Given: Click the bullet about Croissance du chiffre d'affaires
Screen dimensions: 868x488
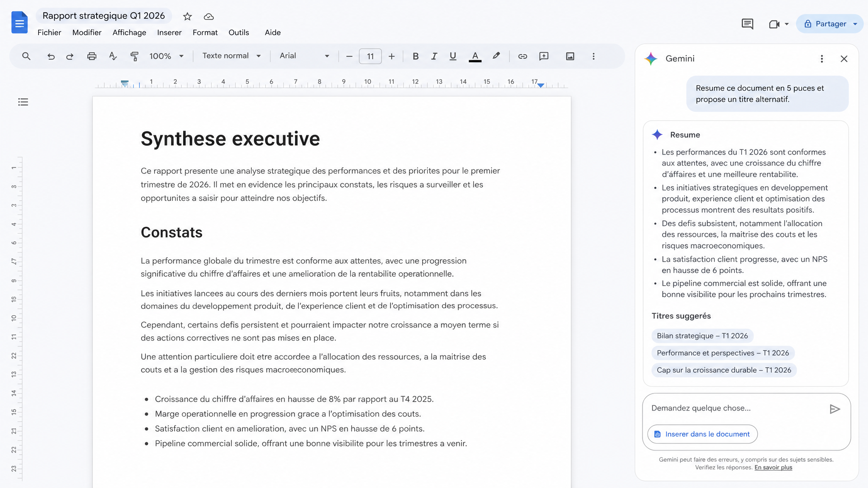Looking at the screenshot, I should [x=294, y=399].
